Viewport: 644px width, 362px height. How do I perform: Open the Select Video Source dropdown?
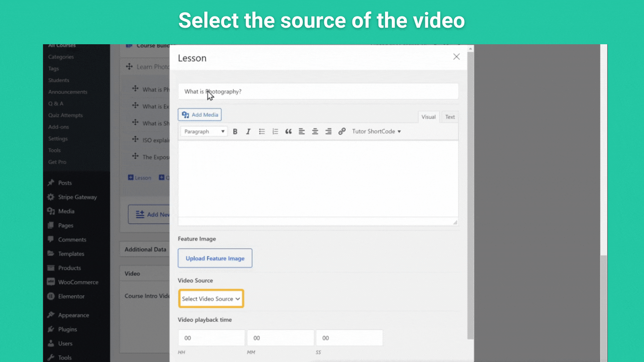tap(211, 299)
